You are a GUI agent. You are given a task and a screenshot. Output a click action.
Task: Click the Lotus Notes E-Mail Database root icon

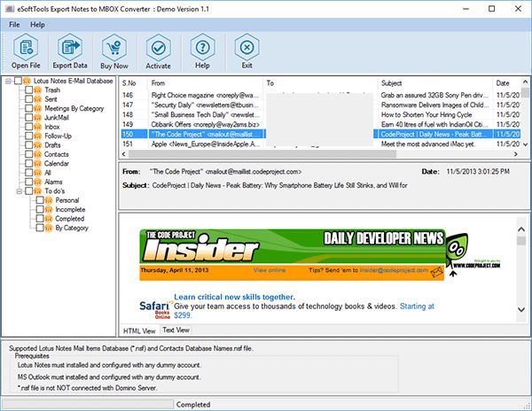(x=27, y=81)
